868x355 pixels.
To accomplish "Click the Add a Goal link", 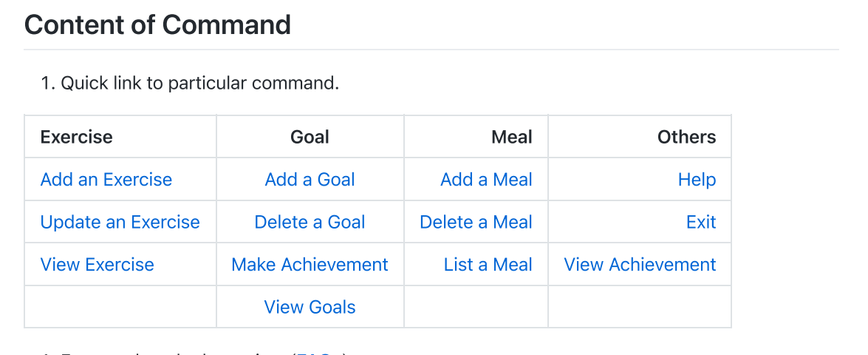I will point(310,180).
